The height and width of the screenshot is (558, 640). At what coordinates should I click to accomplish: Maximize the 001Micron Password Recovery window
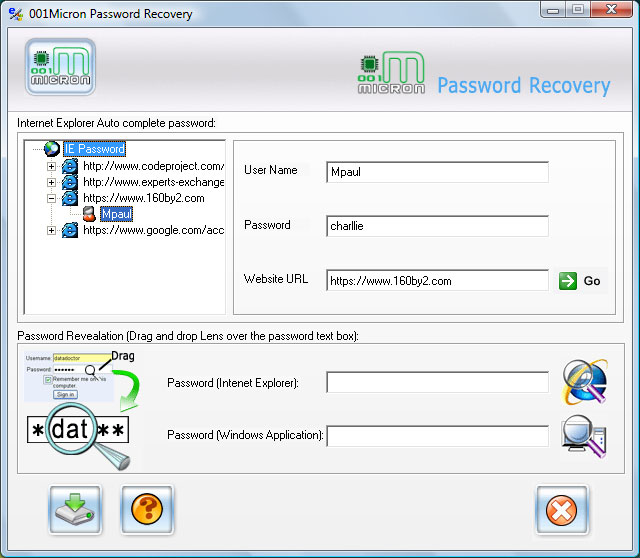click(578, 10)
